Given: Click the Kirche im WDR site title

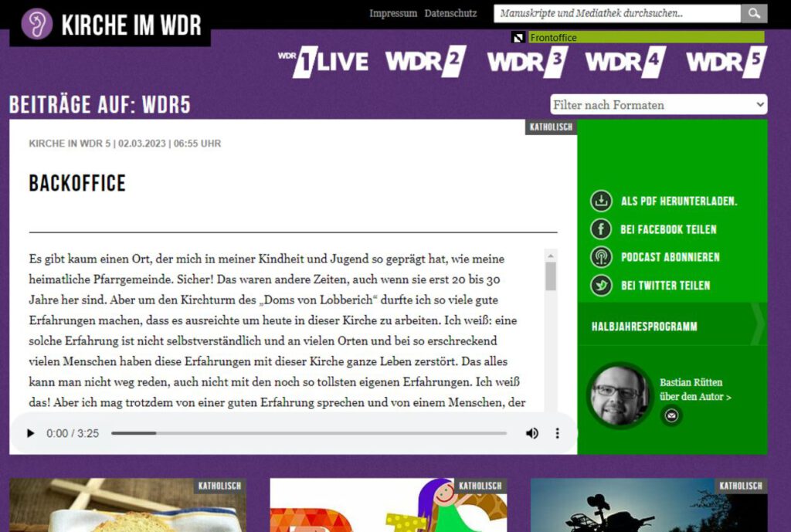Looking at the screenshot, I should pos(131,25).
